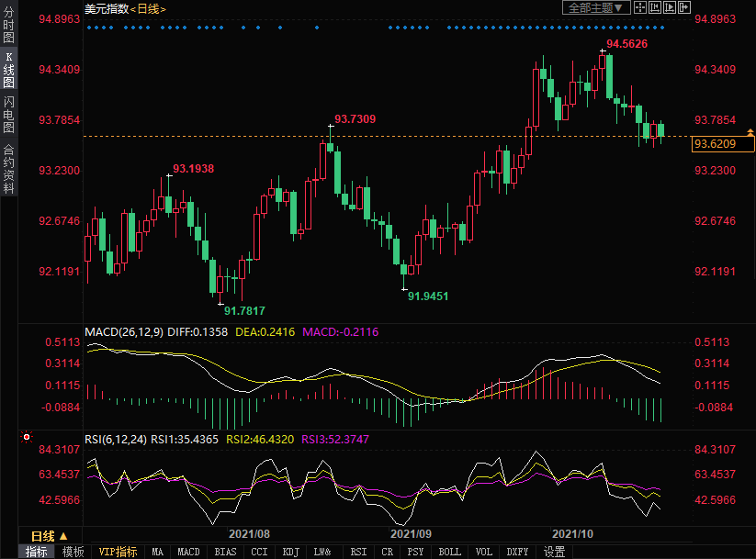Click the orange arrow marker above 93.6209 price
Viewport: 756px width, 559px height.
coord(750,133)
